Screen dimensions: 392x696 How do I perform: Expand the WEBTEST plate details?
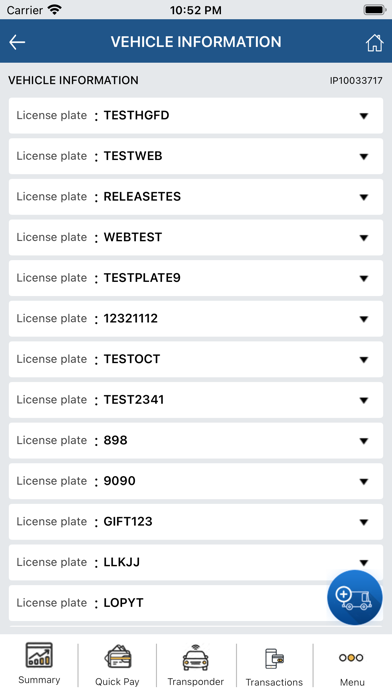click(196, 237)
